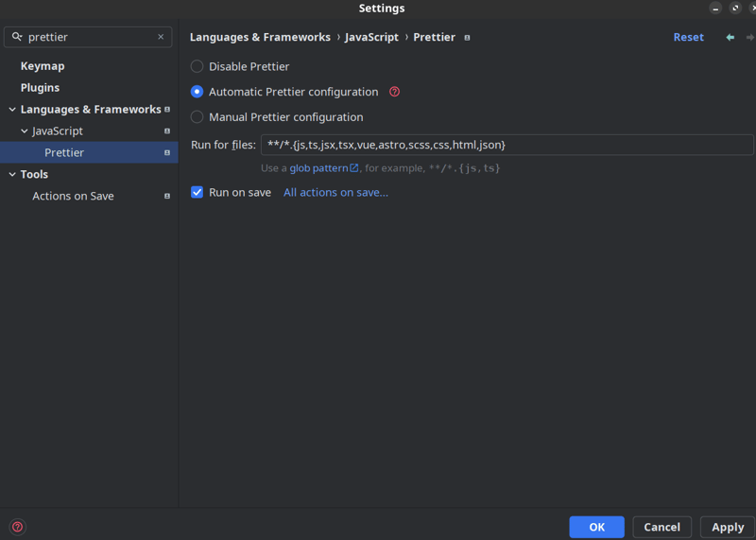Click project-level icon next to Prettier breadcrumb
The image size is (756, 540).
tap(467, 38)
